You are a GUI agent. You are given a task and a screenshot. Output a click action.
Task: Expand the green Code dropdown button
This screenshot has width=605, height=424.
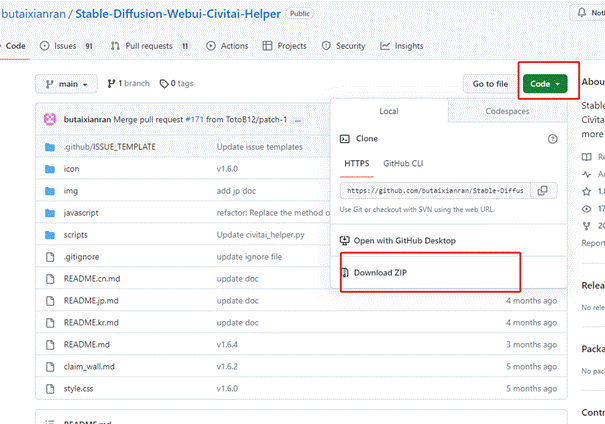[544, 84]
